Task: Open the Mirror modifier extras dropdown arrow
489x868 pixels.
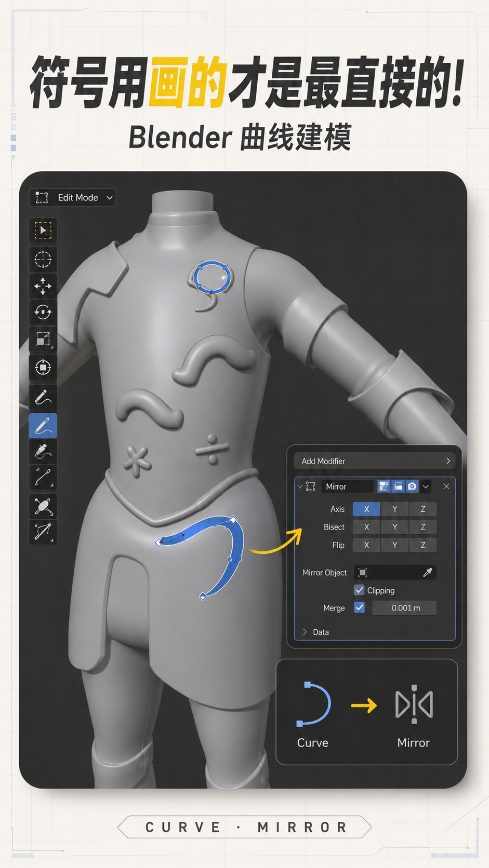Action: pyautogui.click(x=426, y=486)
